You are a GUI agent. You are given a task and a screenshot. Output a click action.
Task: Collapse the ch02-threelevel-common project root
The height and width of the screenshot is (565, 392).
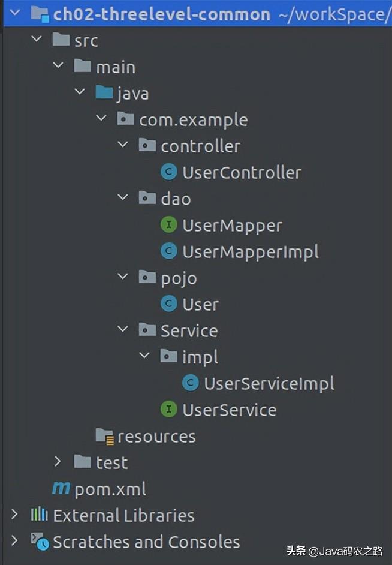pos(15,13)
